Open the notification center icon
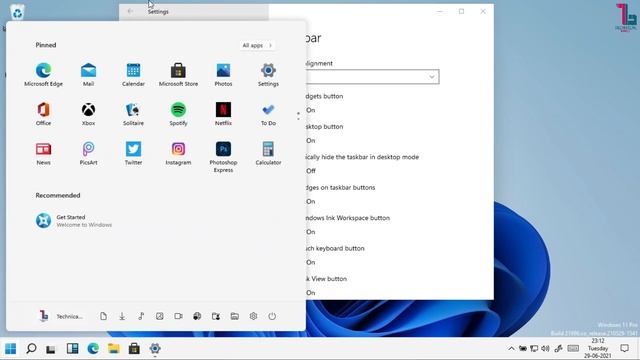The height and width of the screenshot is (360, 640). [624, 349]
